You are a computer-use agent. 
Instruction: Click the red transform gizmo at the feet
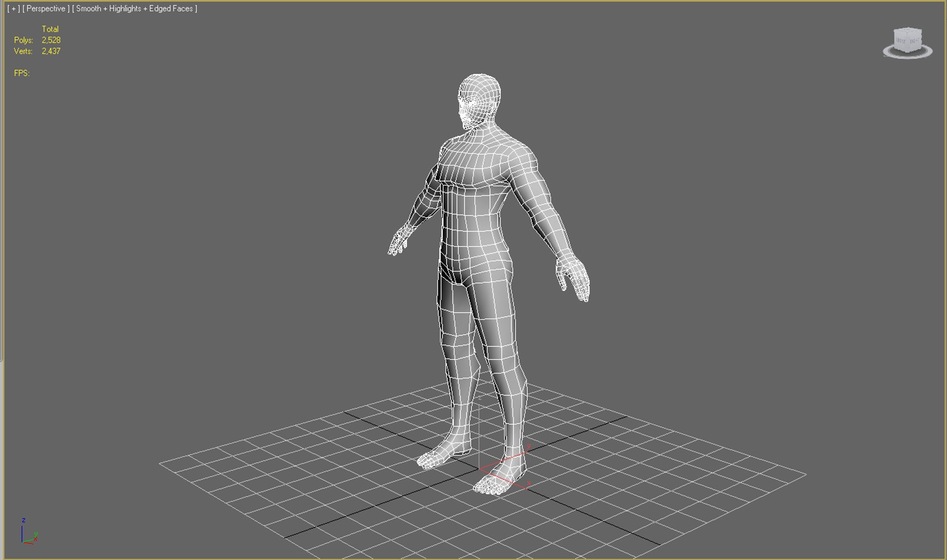point(504,469)
